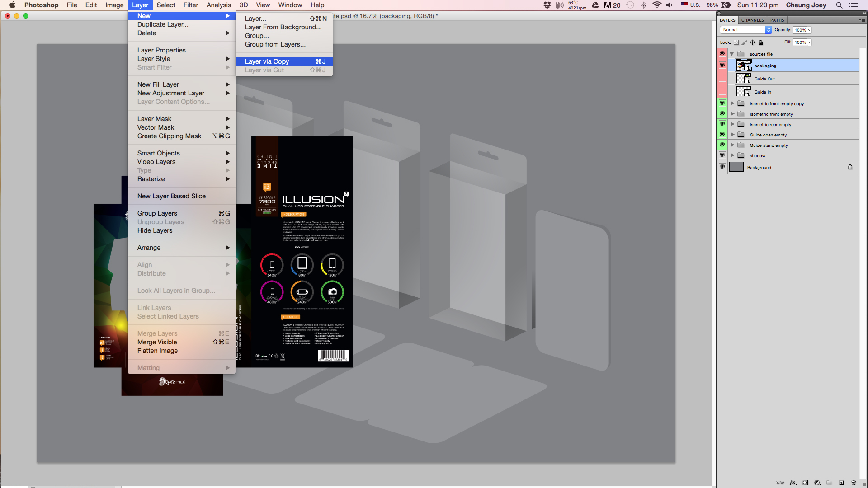
Task: Click the Adobe menu bar icon with 20
Action: pos(612,5)
